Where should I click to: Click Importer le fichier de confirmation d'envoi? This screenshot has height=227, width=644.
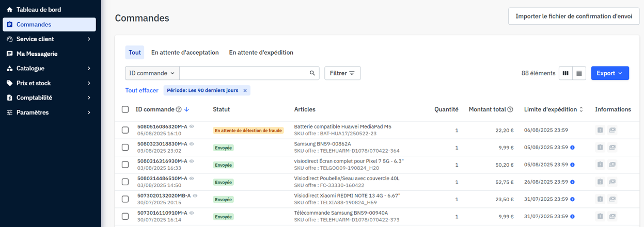pos(573,16)
